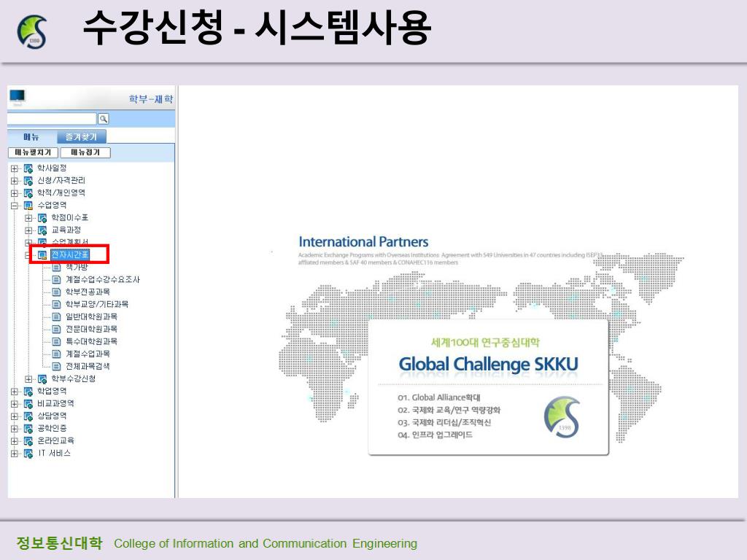Click the folder icon beside 학업영역

pos(28,391)
